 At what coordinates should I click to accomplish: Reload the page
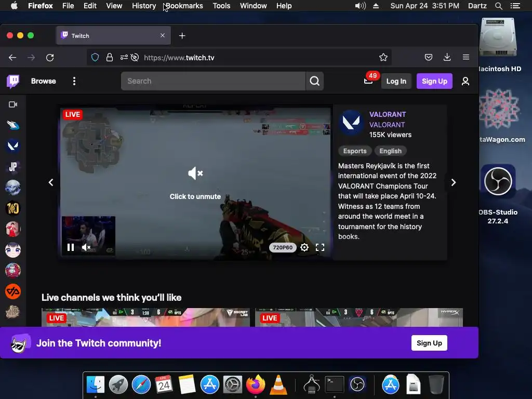tap(50, 58)
